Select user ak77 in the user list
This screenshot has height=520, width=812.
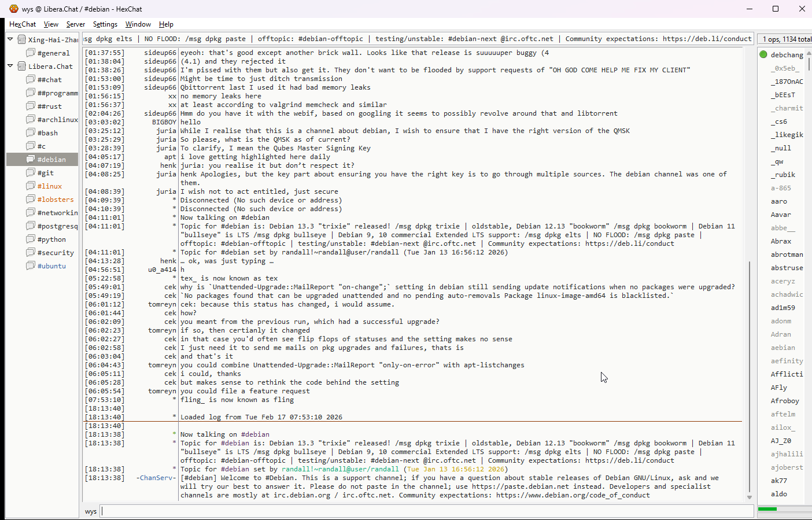pos(778,481)
